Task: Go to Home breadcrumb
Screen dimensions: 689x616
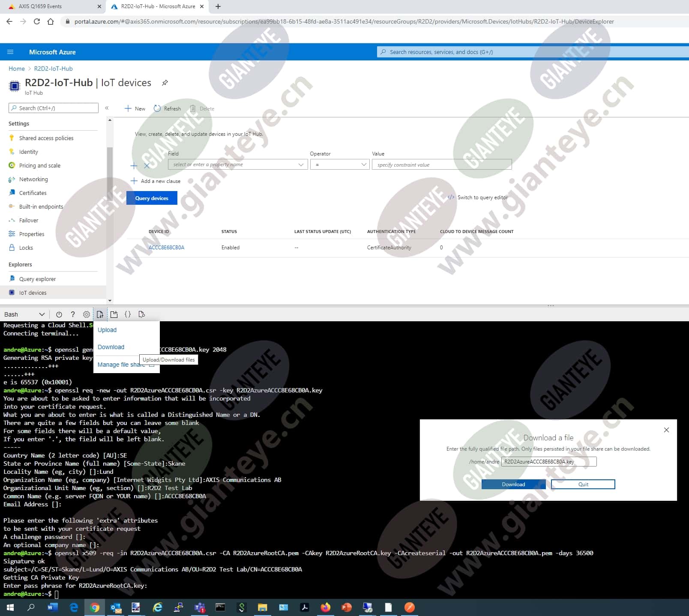Action: (x=17, y=69)
